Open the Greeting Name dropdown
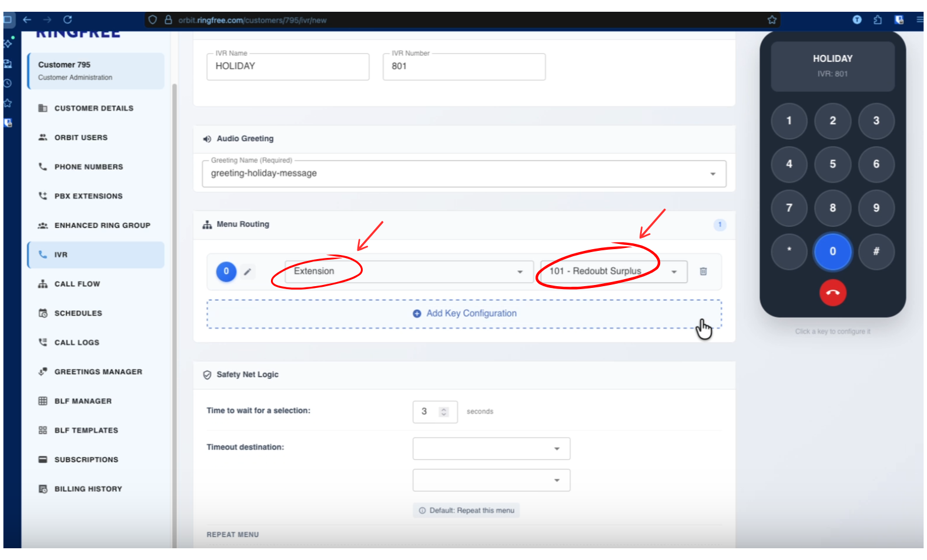The width and height of the screenshot is (927, 560). pos(463,174)
